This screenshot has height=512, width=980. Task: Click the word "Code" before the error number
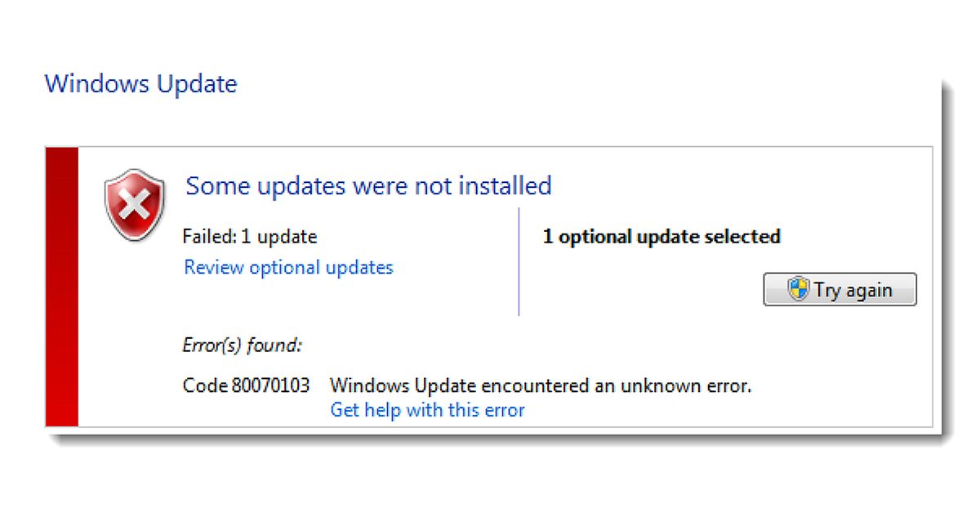coord(205,385)
